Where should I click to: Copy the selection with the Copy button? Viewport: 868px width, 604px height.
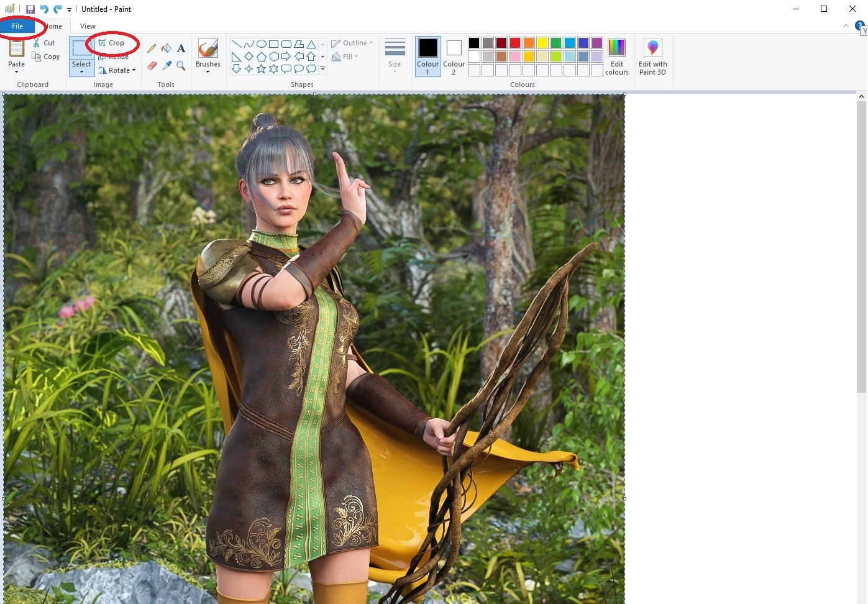(46, 56)
